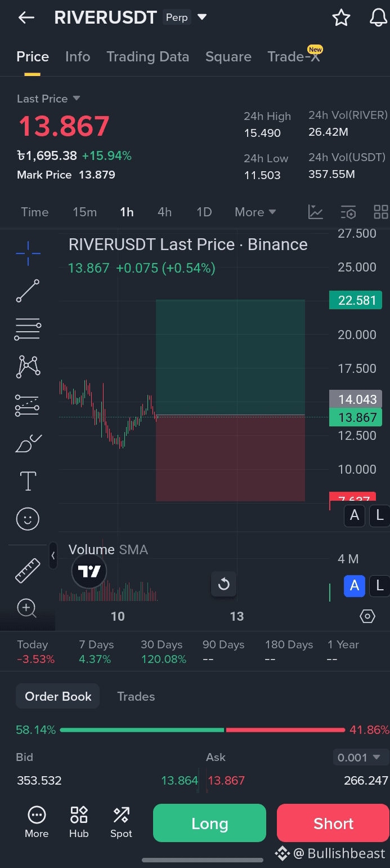
Task: Open the long position forecasting tool
Action: pos(28,405)
